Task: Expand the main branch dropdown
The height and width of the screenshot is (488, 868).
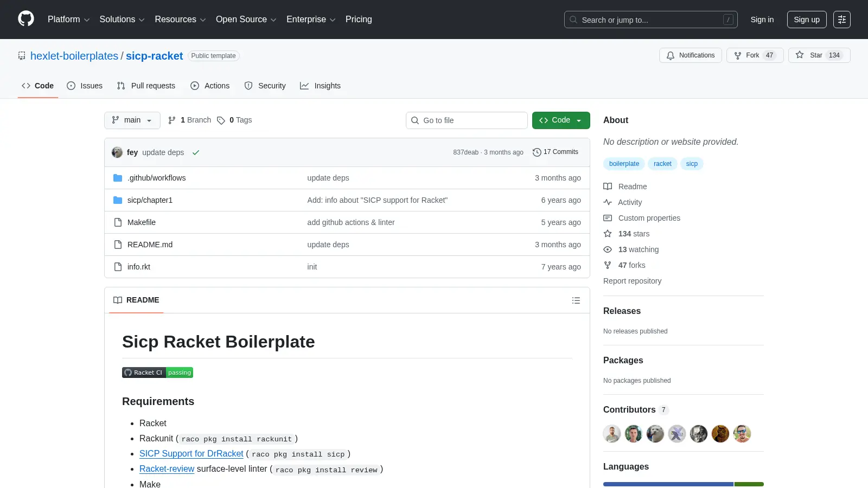Action: [x=132, y=120]
